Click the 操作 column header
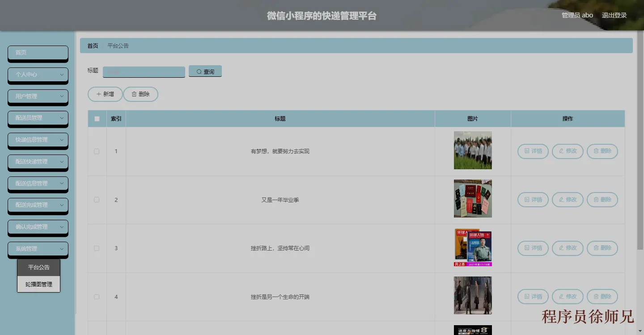Viewport: 644px width, 335px height. point(568,119)
